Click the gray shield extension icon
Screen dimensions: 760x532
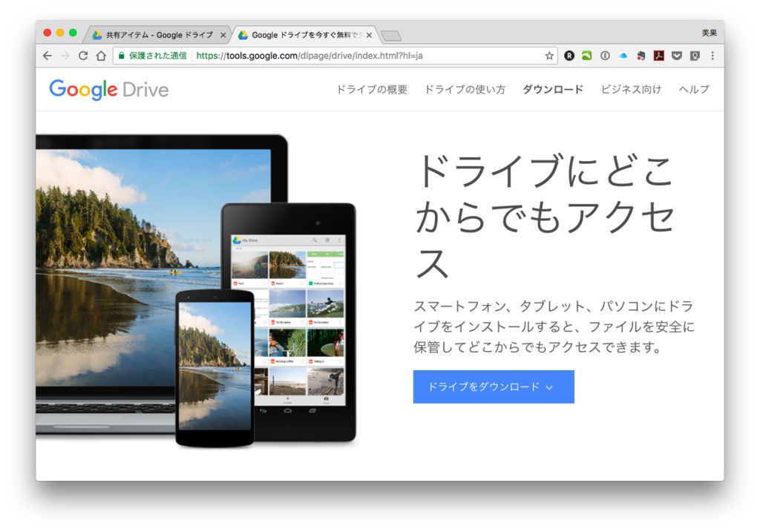(x=695, y=56)
